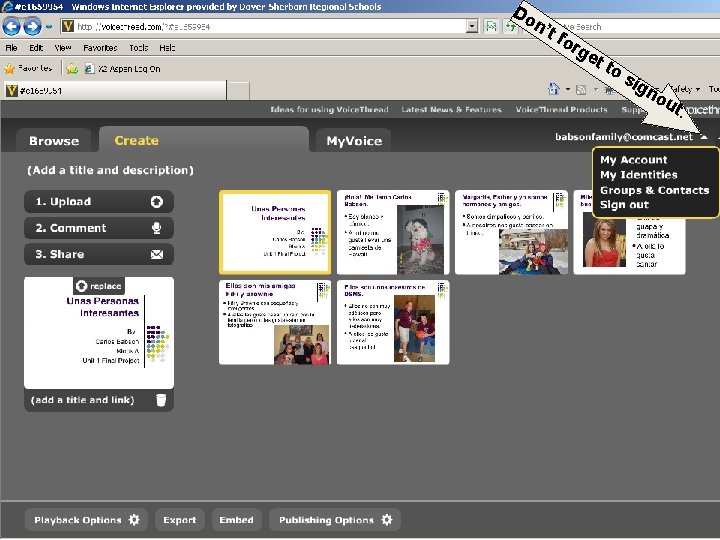Open the Edit menu
The width and height of the screenshot is (720, 540).
point(36,48)
